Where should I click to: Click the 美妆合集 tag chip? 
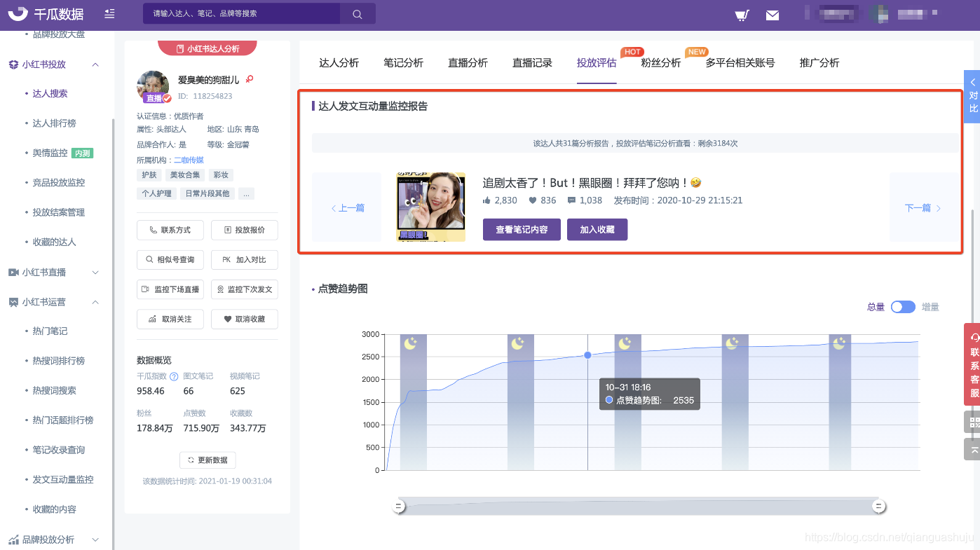pos(185,175)
